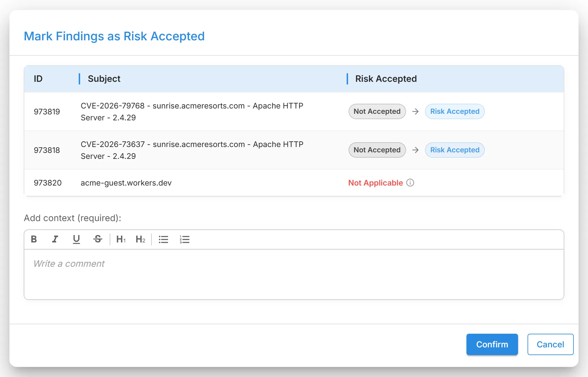588x377 pixels.
Task: Insert Heading 2 style
Action: pos(140,239)
